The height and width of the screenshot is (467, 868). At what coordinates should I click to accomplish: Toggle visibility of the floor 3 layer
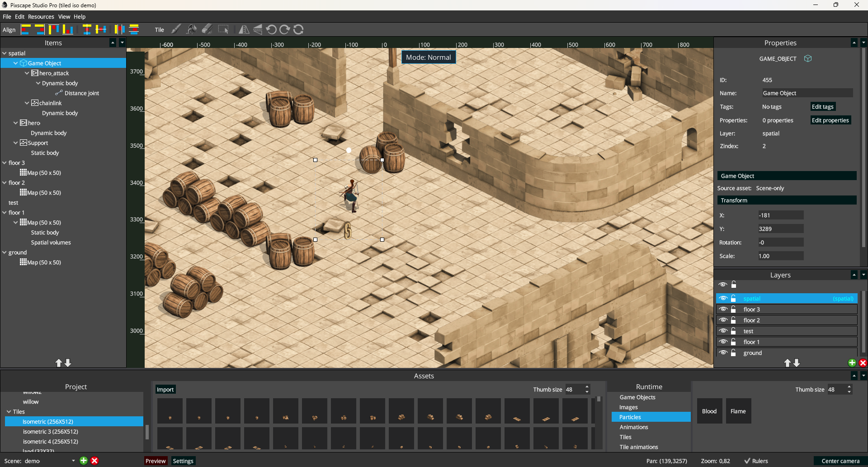(723, 309)
